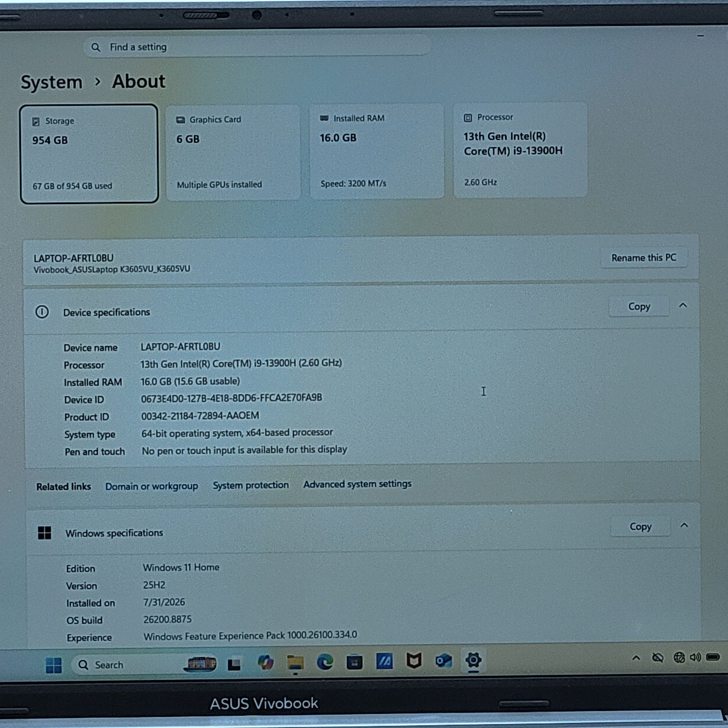The image size is (728, 728).
Task: Click the search magnifier in Find a setting
Action: point(96,48)
